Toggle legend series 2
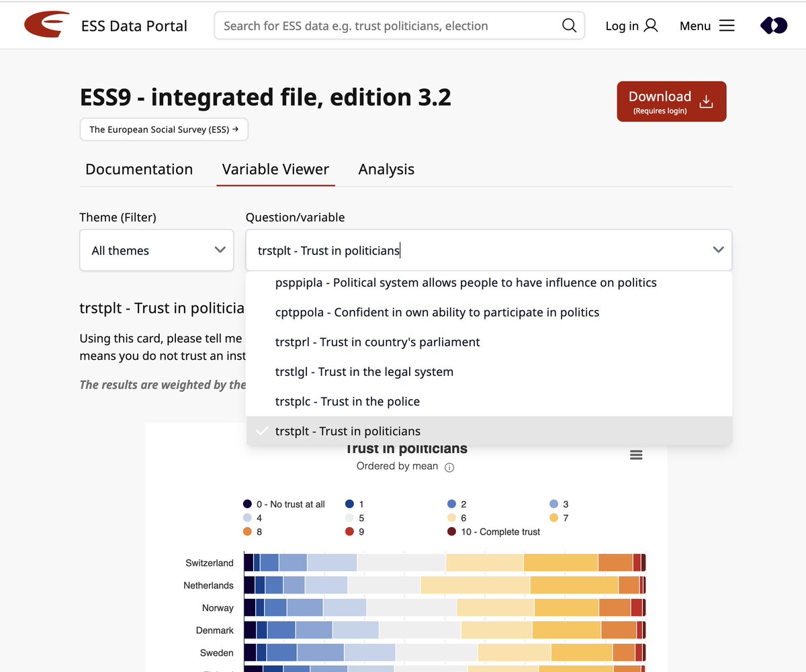The width and height of the screenshot is (806, 672). pyautogui.click(x=457, y=504)
